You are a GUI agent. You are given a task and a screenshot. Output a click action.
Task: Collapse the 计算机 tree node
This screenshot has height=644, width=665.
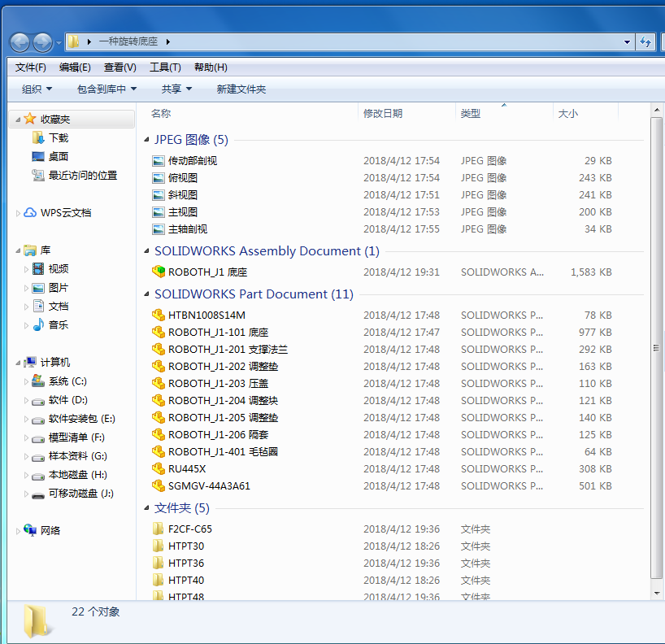(x=18, y=363)
